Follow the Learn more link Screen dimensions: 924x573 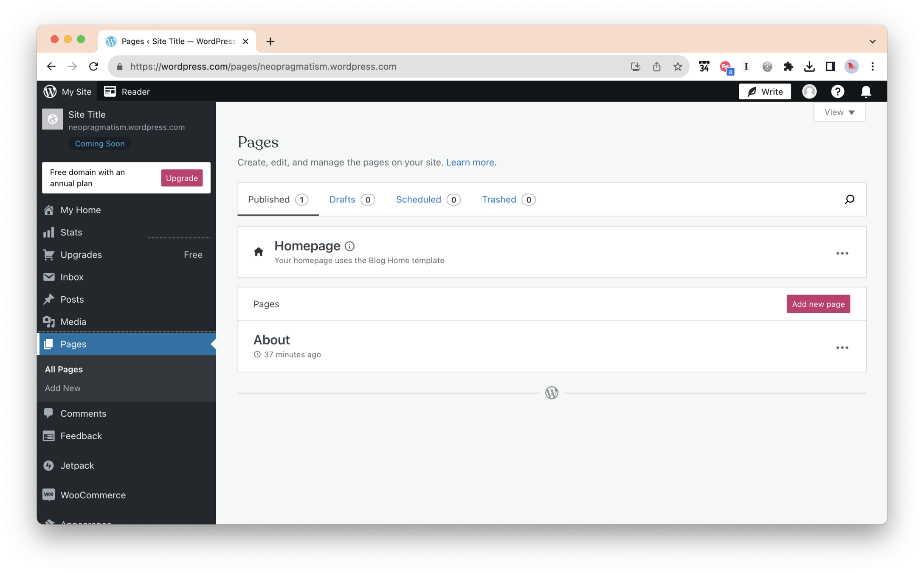[x=470, y=162]
